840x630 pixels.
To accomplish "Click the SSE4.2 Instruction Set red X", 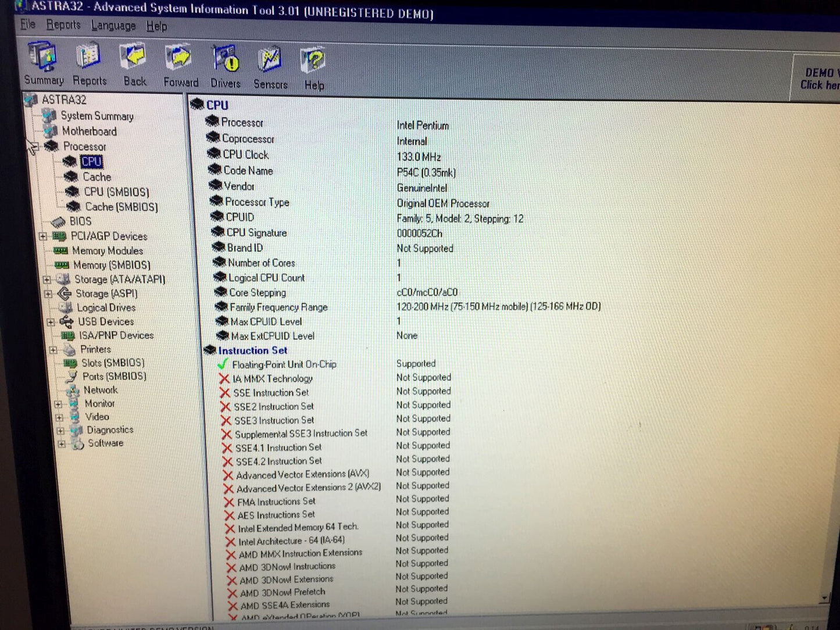I will click(x=227, y=461).
